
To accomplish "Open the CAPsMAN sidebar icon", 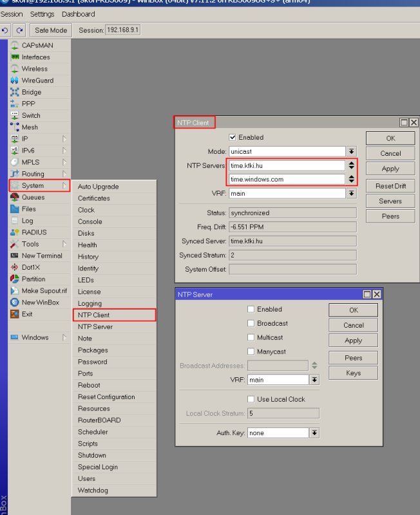I will [15, 45].
